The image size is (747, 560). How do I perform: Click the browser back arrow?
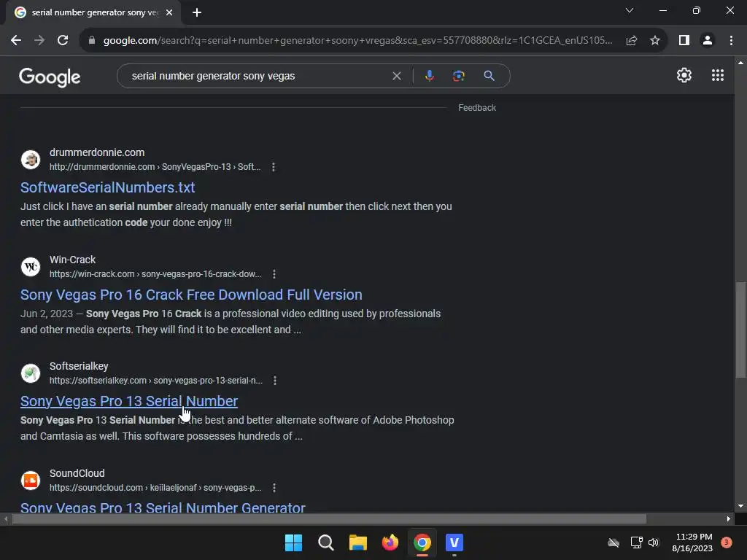point(16,41)
